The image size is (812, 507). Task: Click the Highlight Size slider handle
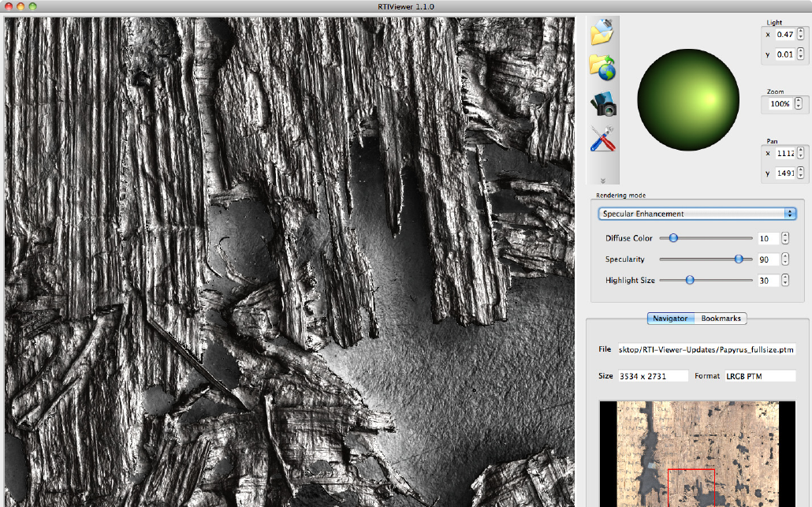tap(690, 280)
